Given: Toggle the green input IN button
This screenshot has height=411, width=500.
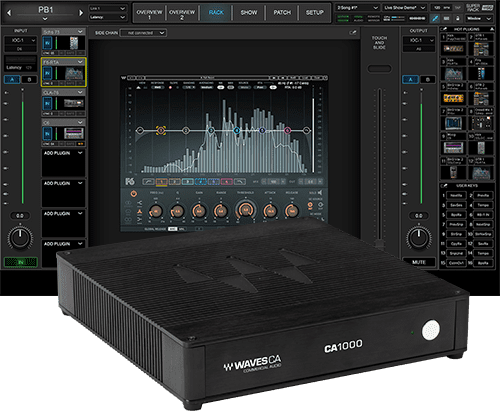Looking at the screenshot, I should [x=20, y=262].
